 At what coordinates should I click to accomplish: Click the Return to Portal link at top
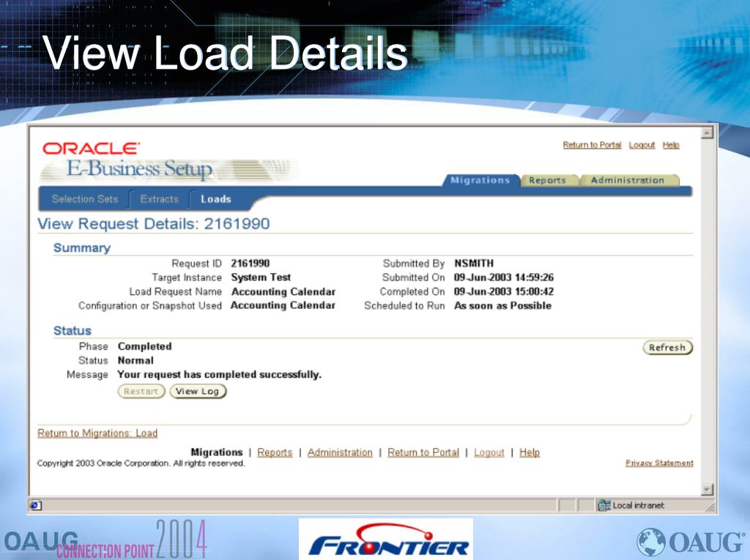(x=592, y=145)
